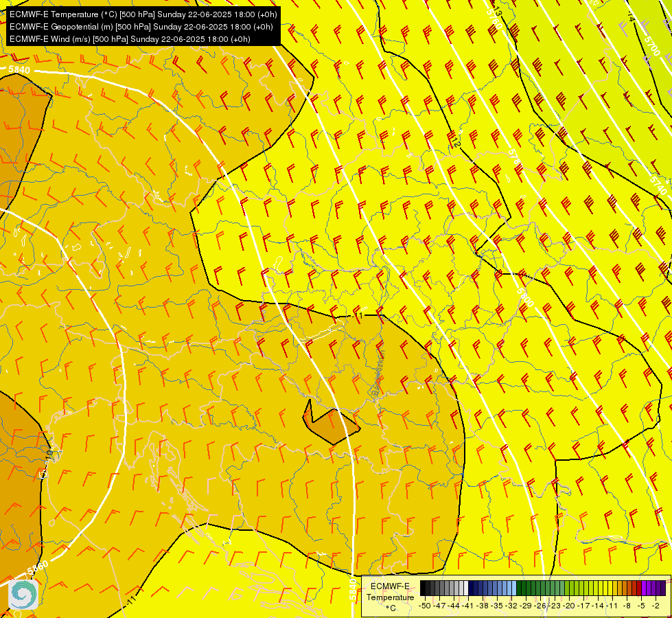Click the 5800 geopotential contour label

tap(524, 297)
